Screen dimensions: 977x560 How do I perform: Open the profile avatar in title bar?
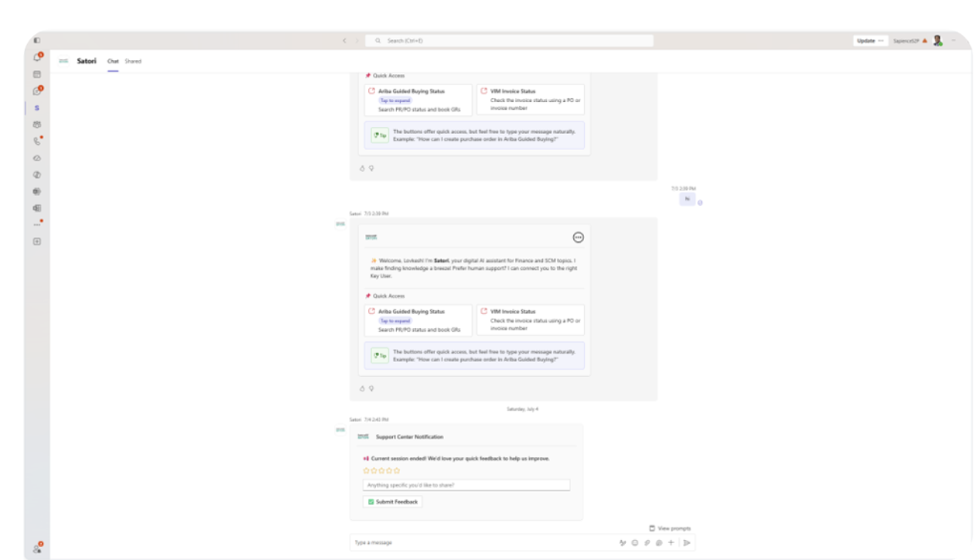[938, 40]
